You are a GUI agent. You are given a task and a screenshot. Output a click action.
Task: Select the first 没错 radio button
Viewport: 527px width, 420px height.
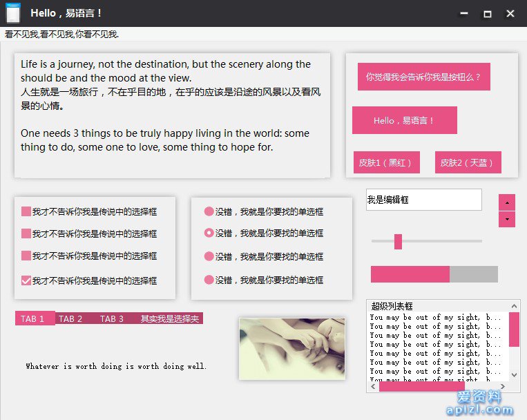(209, 211)
